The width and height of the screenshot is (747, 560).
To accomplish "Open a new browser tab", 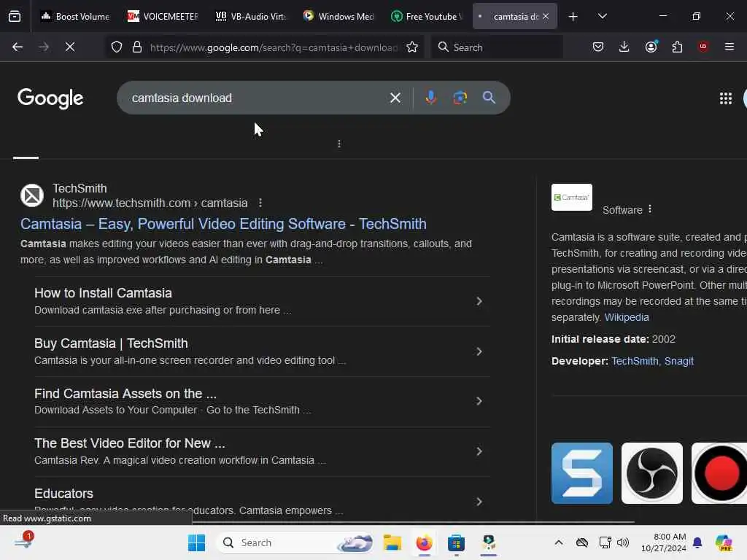I will [573, 17].
